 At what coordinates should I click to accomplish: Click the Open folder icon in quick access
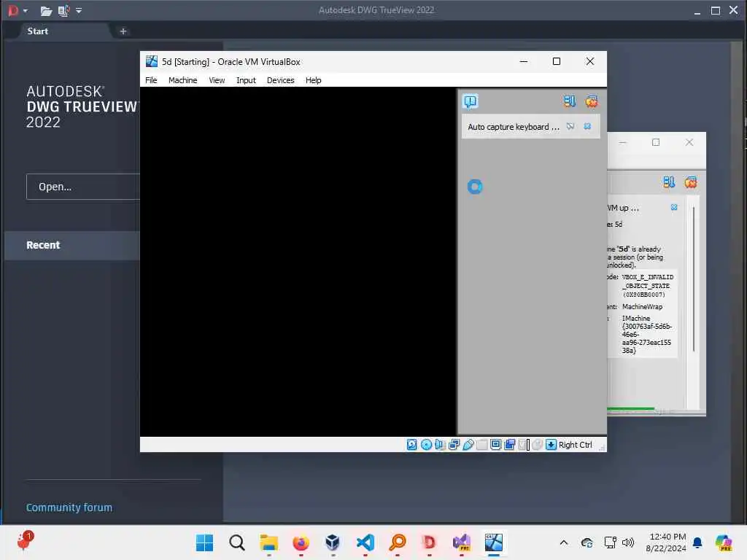click(46, 10)
